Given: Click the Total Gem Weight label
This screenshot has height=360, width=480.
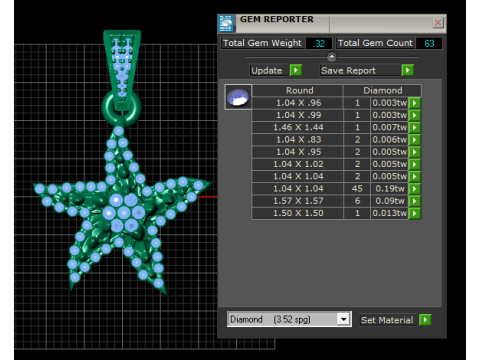Looking at the screenshot, I should click(262, 43).
